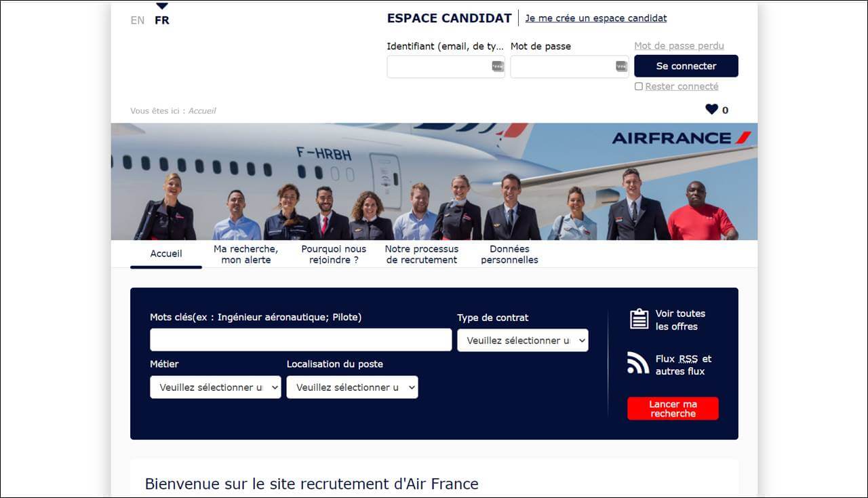This screenshot has width=868, height=498.
Task: Select the FR language option
Action: (162, 20)
